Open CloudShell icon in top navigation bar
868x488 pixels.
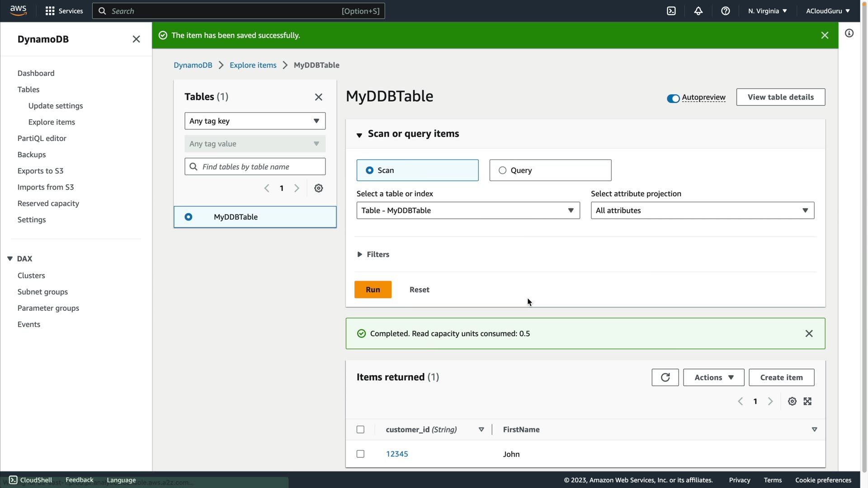[x=671, y=11]
